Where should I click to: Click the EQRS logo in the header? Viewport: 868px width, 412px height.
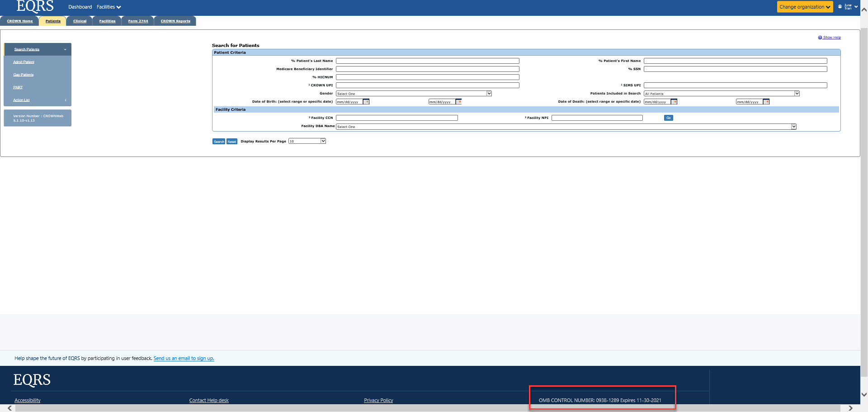(x=35, y=6)
